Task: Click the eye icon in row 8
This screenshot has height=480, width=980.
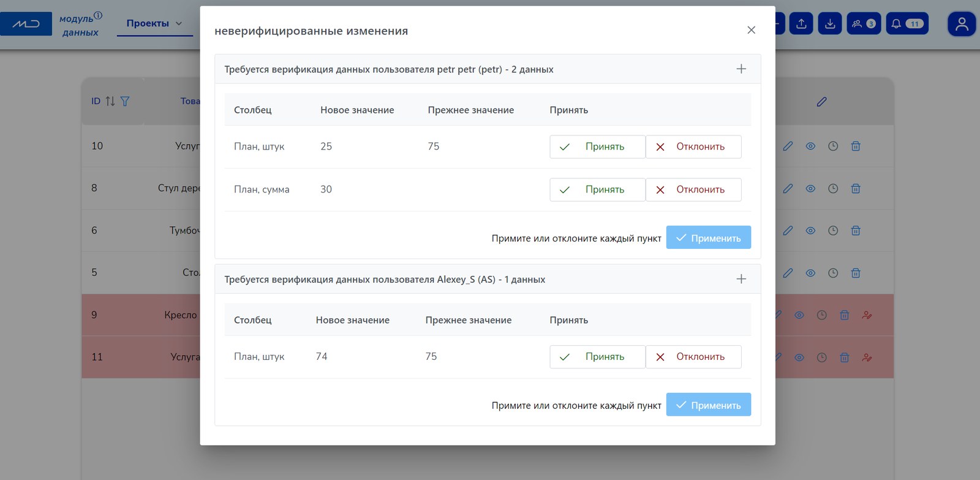Action: pos(810,188)
